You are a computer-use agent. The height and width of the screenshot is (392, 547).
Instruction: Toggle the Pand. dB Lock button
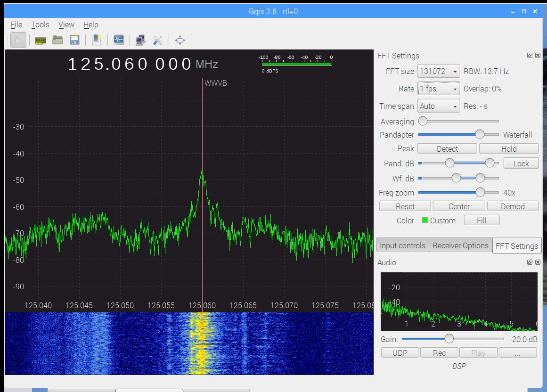[x=521, y=163]
